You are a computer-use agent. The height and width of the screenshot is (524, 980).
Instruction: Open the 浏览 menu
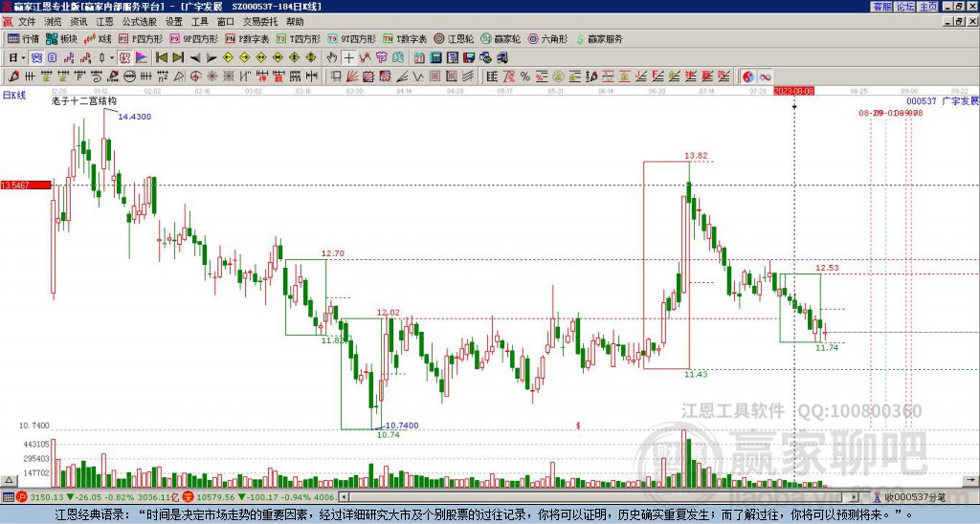[x=54, y=22]
